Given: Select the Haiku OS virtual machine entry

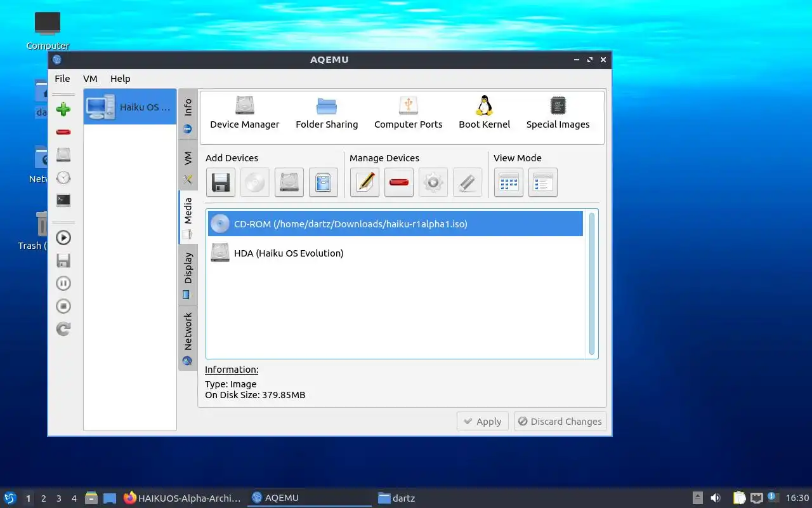Looking at the screenshot, I should point(130,107).
